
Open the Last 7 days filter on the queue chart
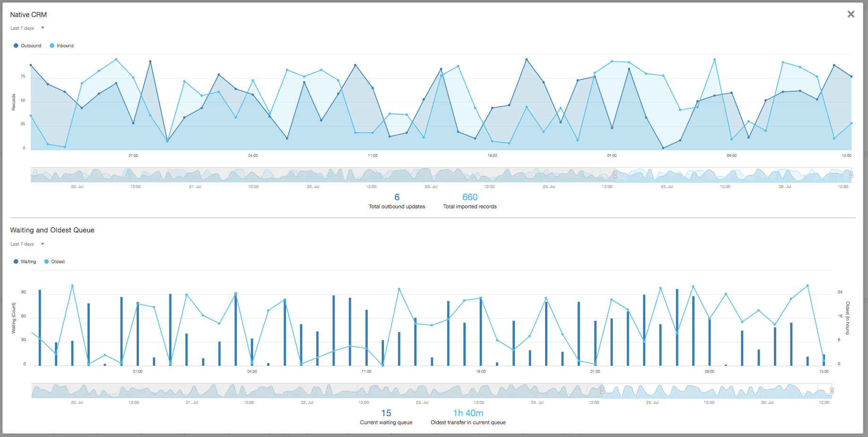(21, 244)
